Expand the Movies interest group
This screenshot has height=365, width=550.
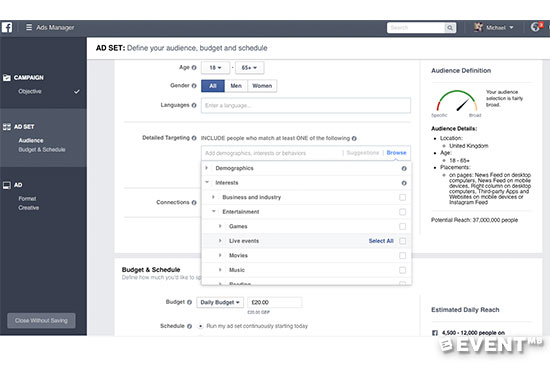point(220,255)
